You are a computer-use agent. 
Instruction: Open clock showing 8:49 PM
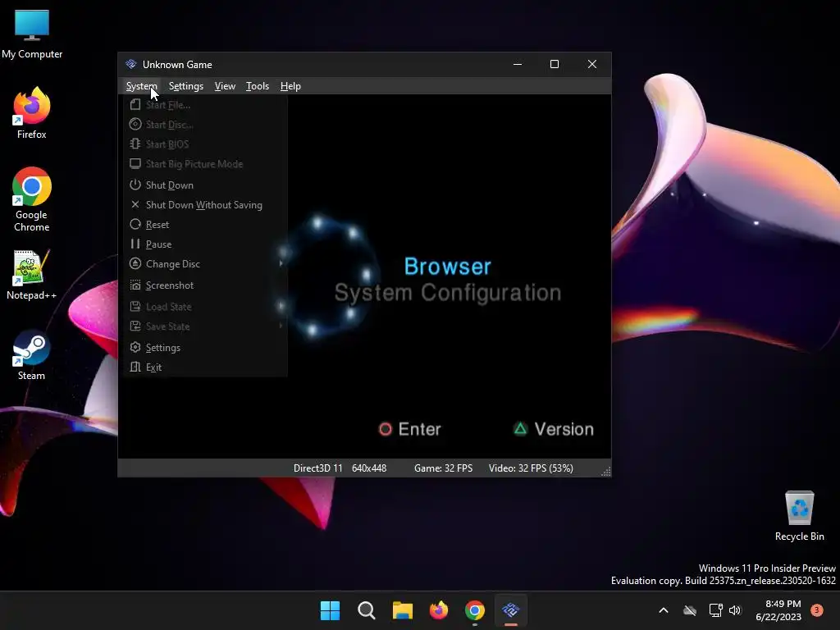tap(778, 610)
